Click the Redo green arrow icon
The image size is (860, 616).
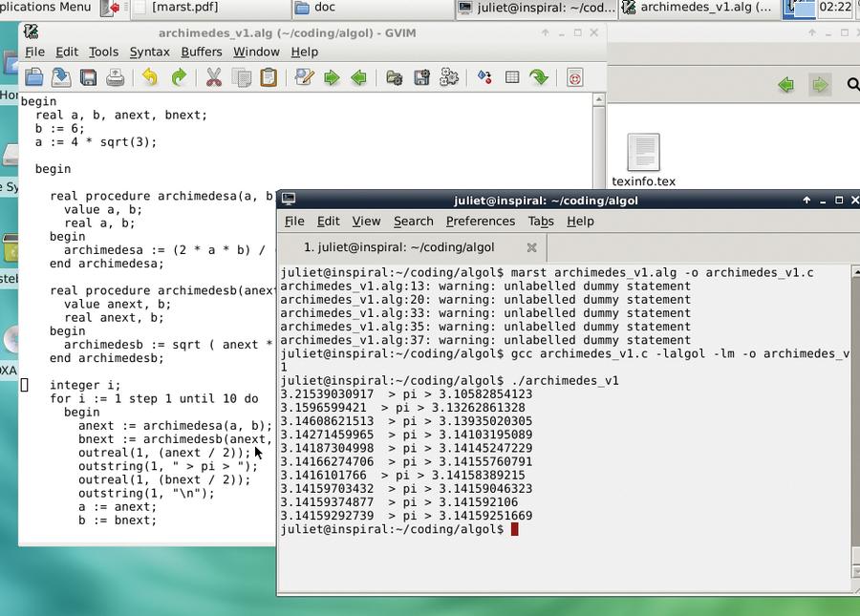[x=179, y=77]
